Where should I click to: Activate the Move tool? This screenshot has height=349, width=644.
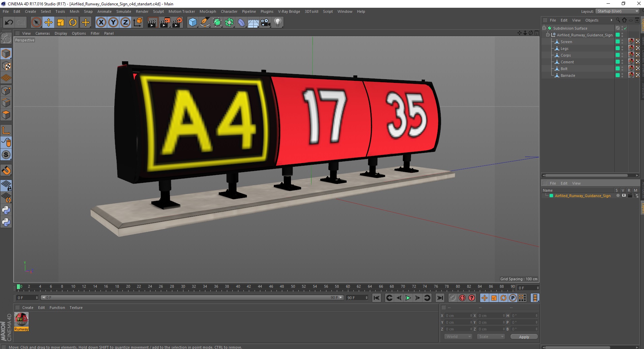(x=49, y=23)
